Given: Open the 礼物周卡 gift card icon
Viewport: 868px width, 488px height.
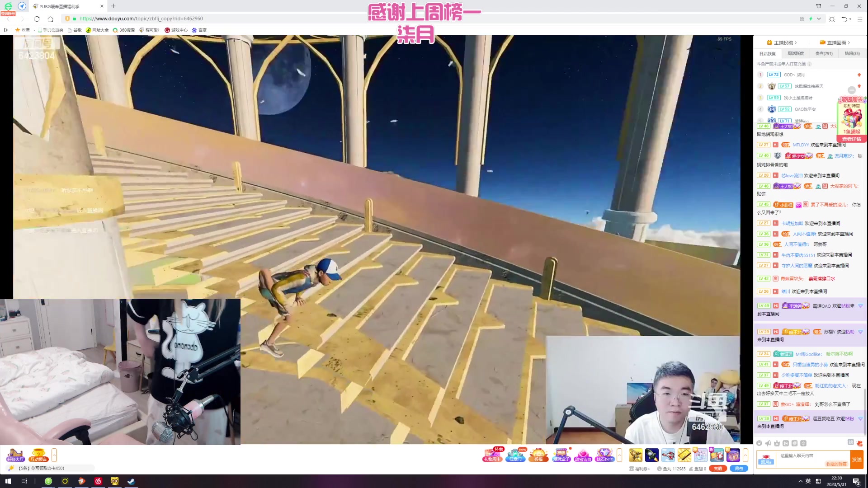Looking at the screenshot, I should 492,455.
